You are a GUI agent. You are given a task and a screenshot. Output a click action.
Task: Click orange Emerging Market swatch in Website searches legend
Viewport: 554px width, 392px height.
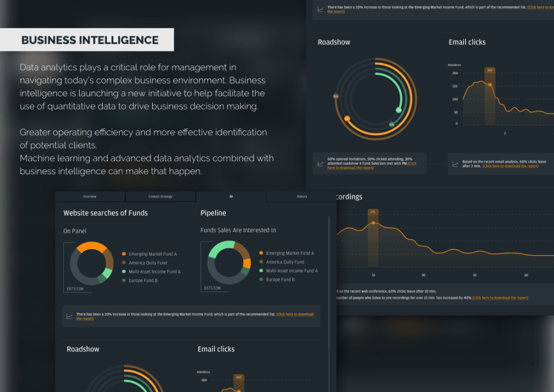[x=124, y=254]
